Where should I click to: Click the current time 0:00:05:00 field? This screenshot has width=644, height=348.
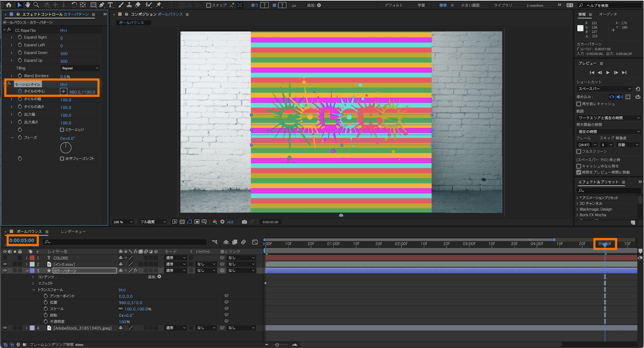[x=22, y=241]
